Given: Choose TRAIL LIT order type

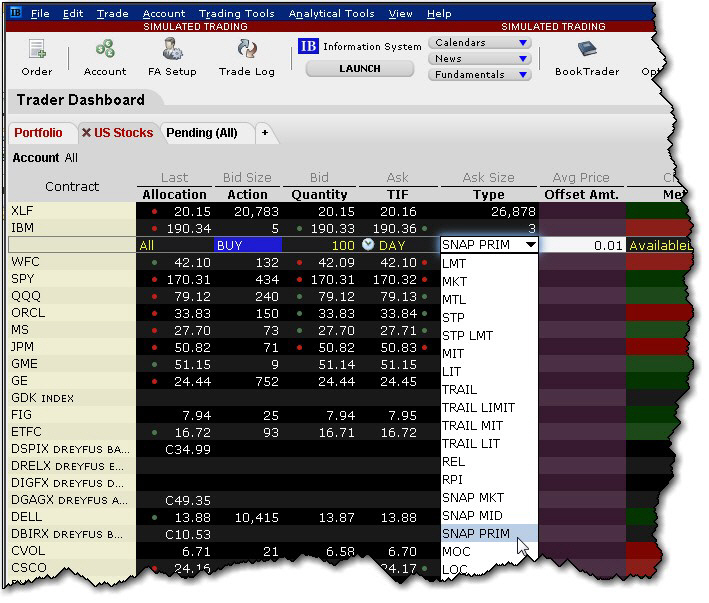Looking at the screenshot, I should [x=489, y=443].
